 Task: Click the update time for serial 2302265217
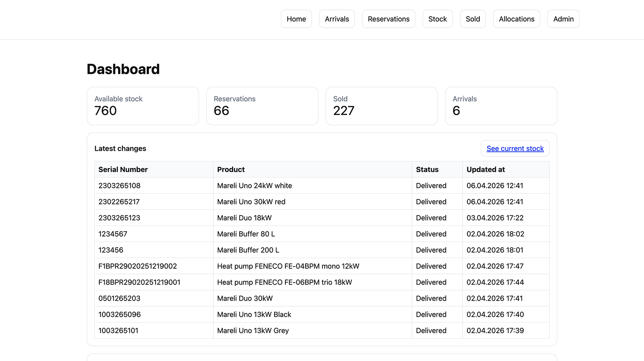coord(495,202)
